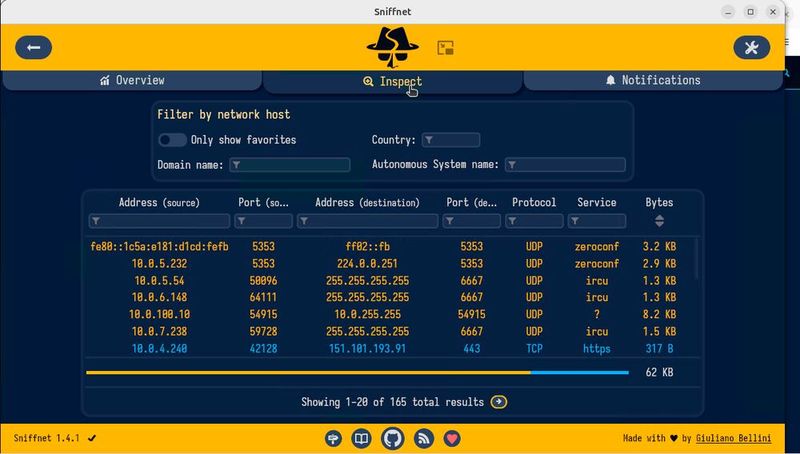The width and height of the screenshot is (800, 454).
Task: Click the Address (destination) filter box
Action: pyautogui.click(x=367, y=221)
